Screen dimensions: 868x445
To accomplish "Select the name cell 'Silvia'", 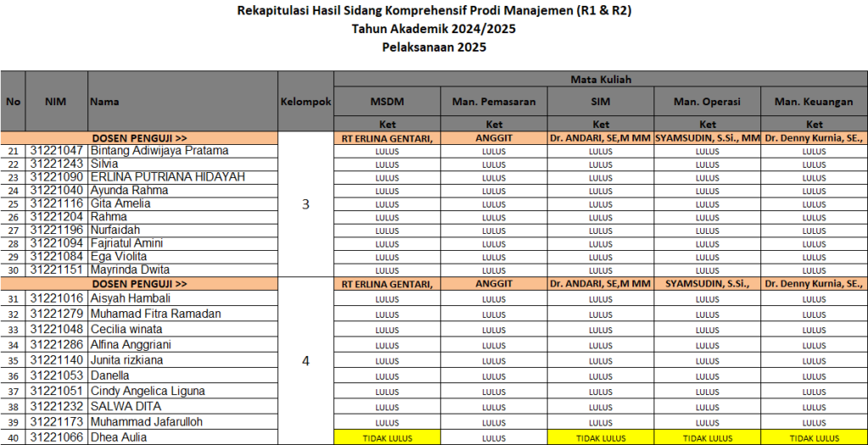I will (183, 164).
